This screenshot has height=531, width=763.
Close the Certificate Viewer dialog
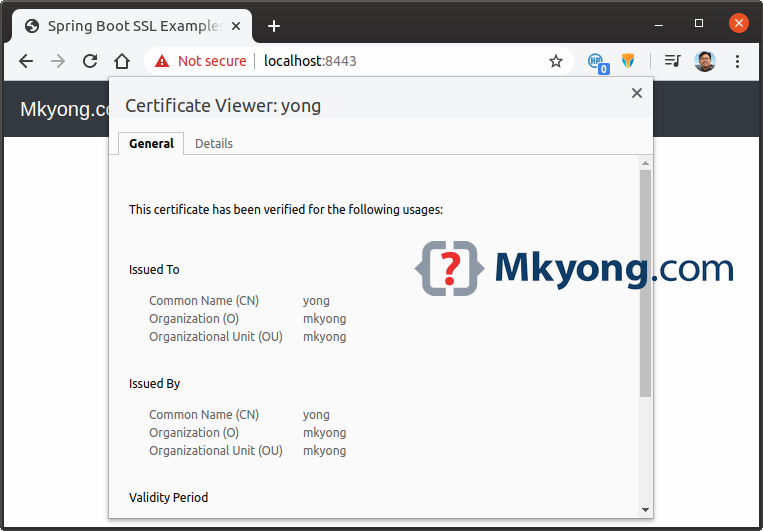636,93
